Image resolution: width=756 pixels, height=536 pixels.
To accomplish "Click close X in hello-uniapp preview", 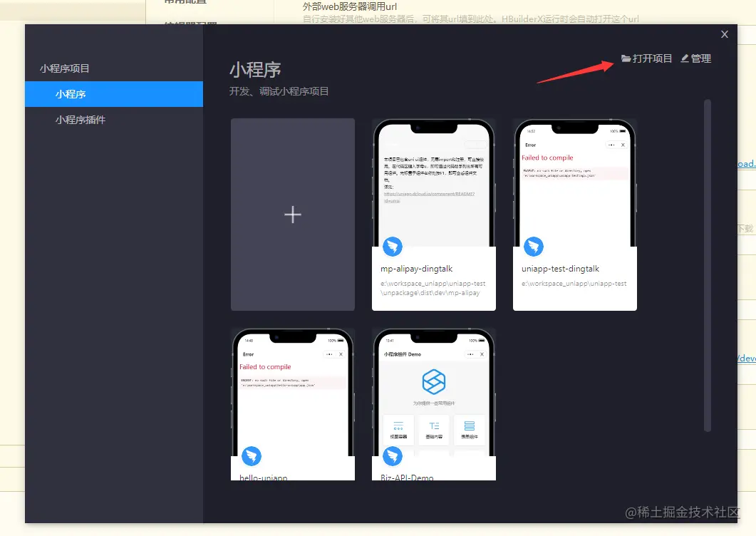I will point(341,354).
